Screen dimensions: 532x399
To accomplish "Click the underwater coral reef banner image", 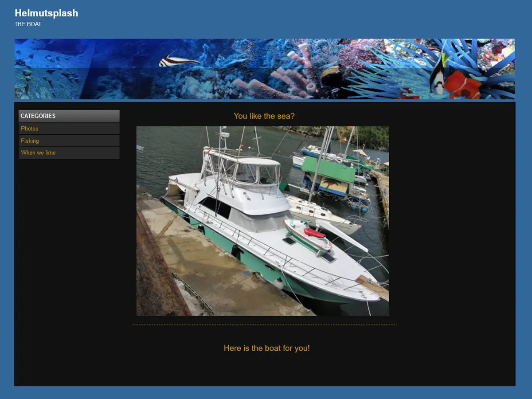I will (x=265, y=69).
